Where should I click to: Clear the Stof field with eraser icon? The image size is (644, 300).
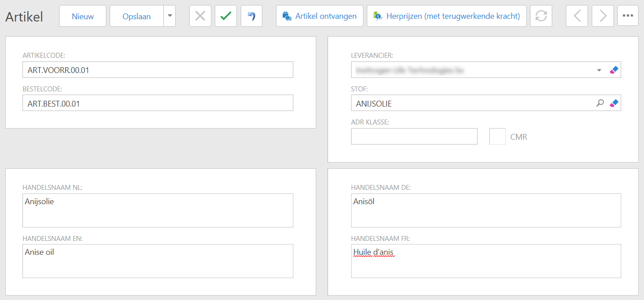pyautogui.click(x=614, y=103)
